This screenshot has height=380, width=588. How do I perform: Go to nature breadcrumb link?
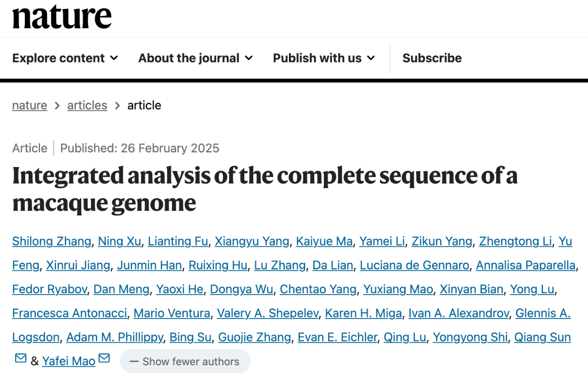pos(30,106)
